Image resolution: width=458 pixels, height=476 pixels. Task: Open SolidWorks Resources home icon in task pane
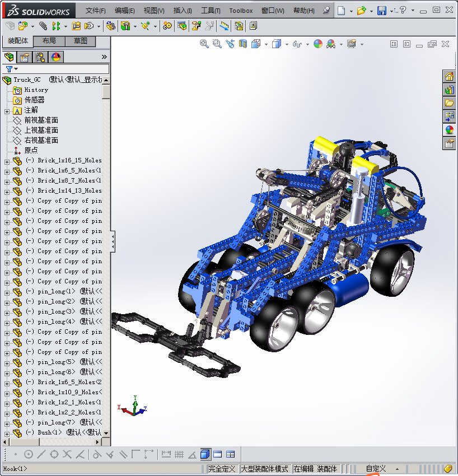[449, 76]
